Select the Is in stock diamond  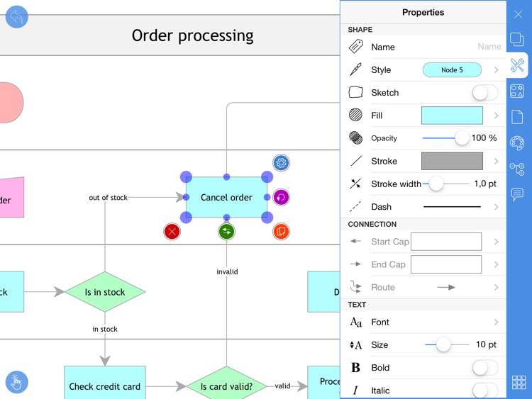click(105, 292)
